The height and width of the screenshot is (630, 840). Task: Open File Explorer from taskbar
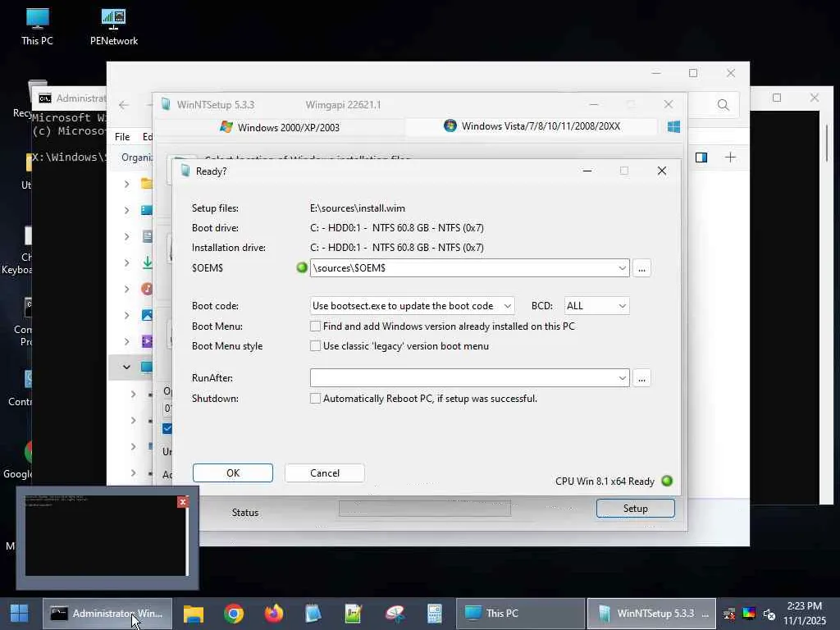(x=194, y=614)
